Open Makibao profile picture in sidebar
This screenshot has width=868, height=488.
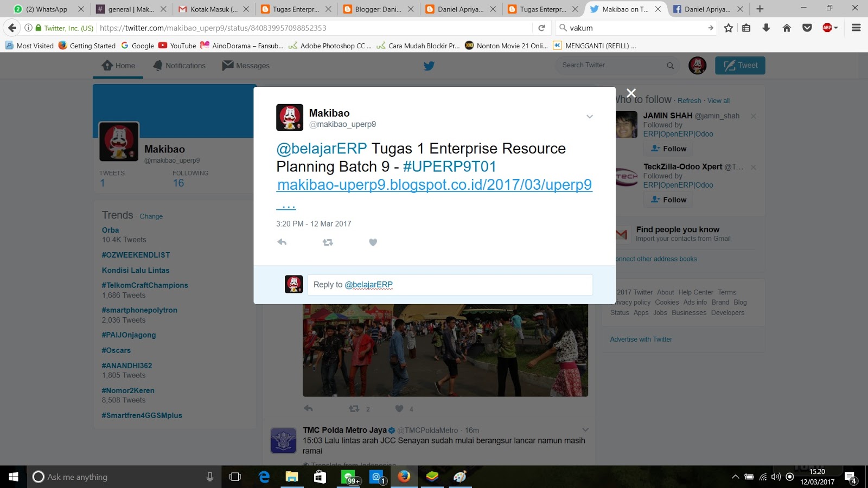[x=119, y=142]
